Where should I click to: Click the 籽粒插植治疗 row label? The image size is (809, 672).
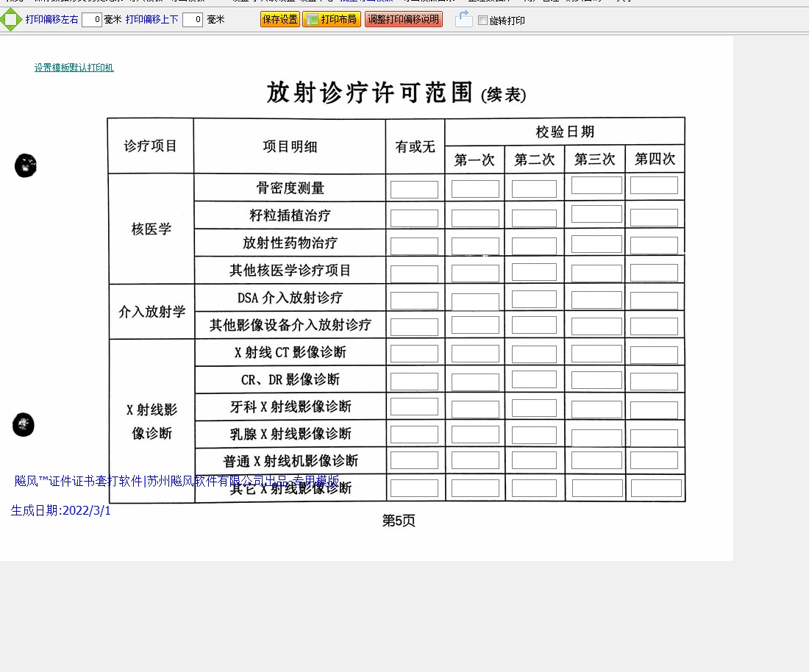pos(290,215)
